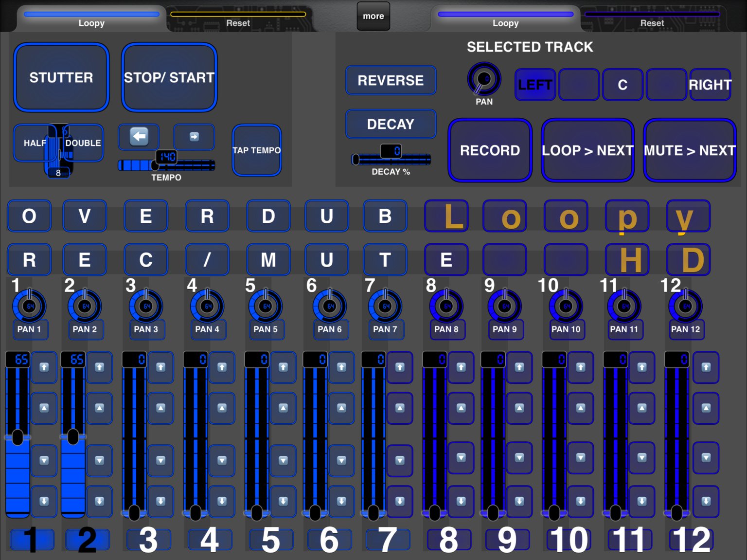Toggle the 'D' button on track 12
This screenshot has height=560, width=747.
pos(689,260)
